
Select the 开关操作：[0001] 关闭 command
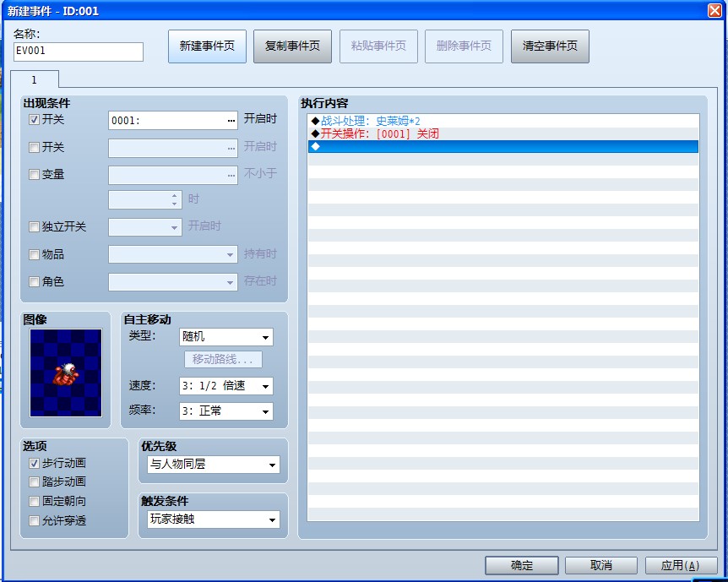[503, 133]
